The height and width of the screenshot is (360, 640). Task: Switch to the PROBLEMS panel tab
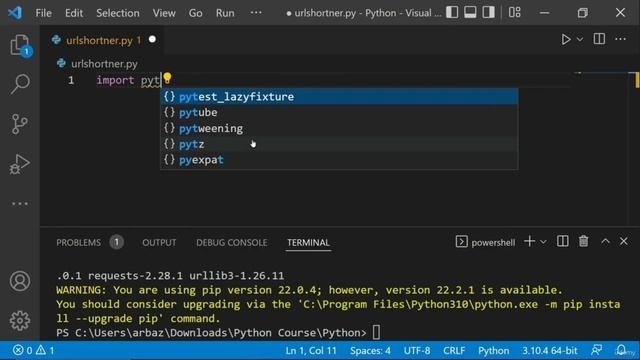click(78, 242)
